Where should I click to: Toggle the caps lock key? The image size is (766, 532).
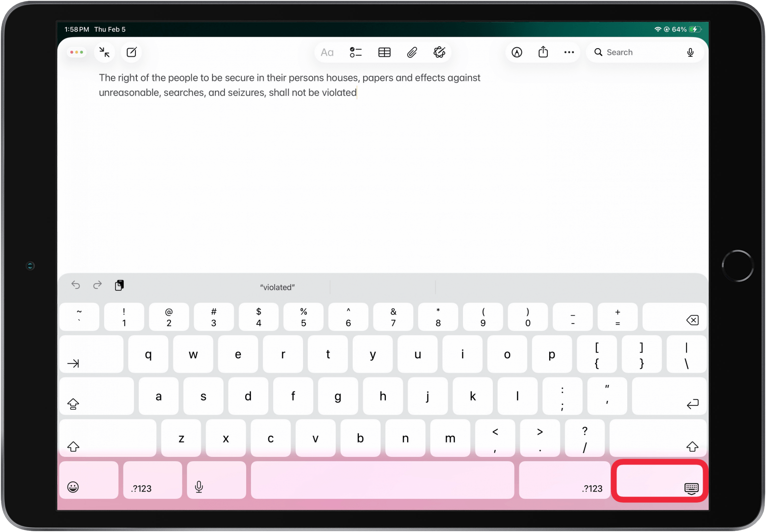pyautogui.click(x=96, y=396)
